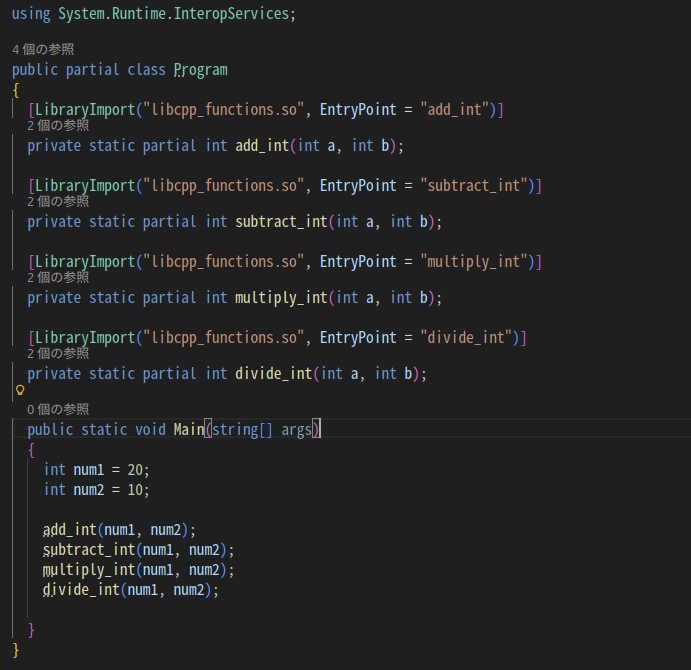Image resolution: width=691 pixels, height=670 pixels.
Task: Click the closing brace of the Program class
Action: tap(16, 650)
